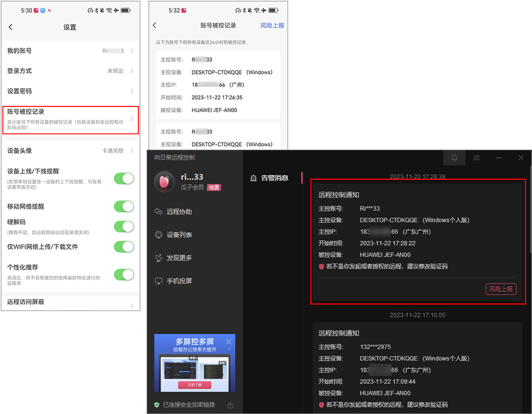Toggle 仅WIFI网络上传/下载文件 switch
The width and height of the screenshot is (532, 414).
124,247
